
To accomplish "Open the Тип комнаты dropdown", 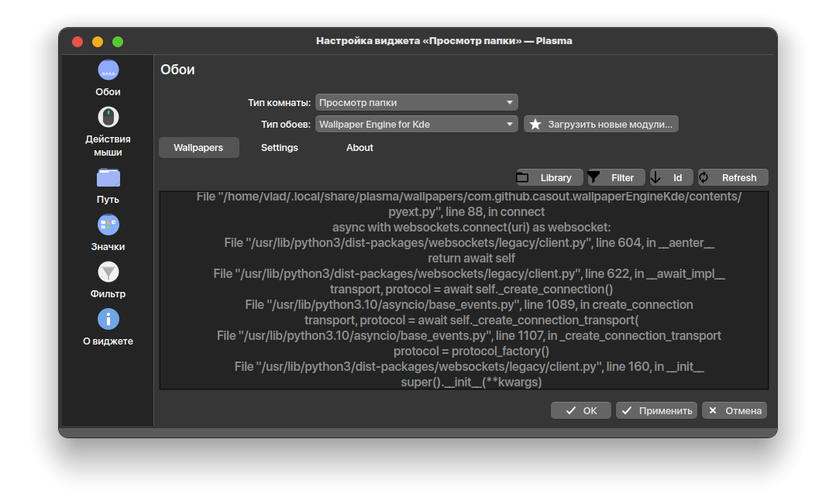I will (416, 102).
